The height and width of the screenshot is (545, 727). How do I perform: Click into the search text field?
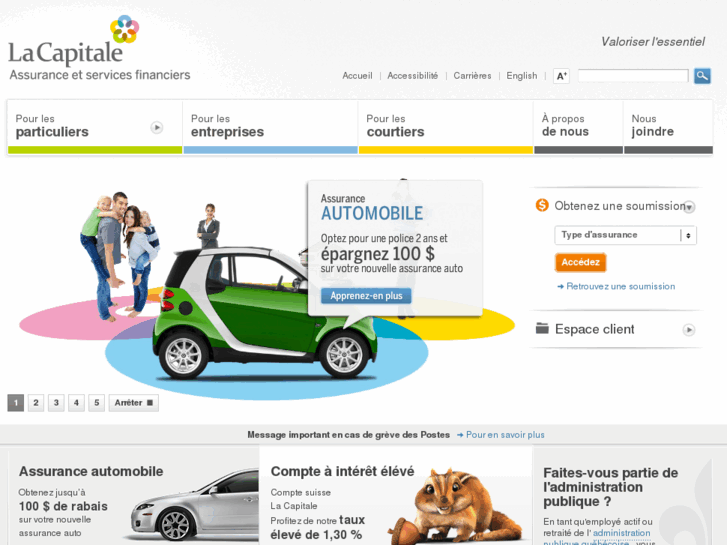[x=633, y=76]
